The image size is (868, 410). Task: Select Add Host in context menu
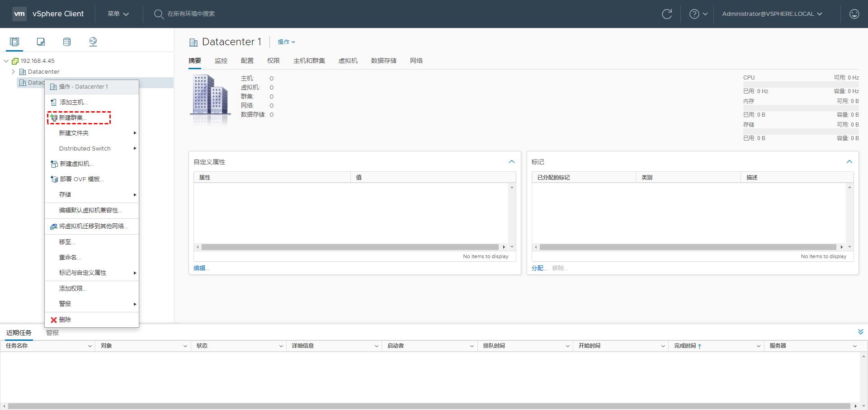[73, 102]
